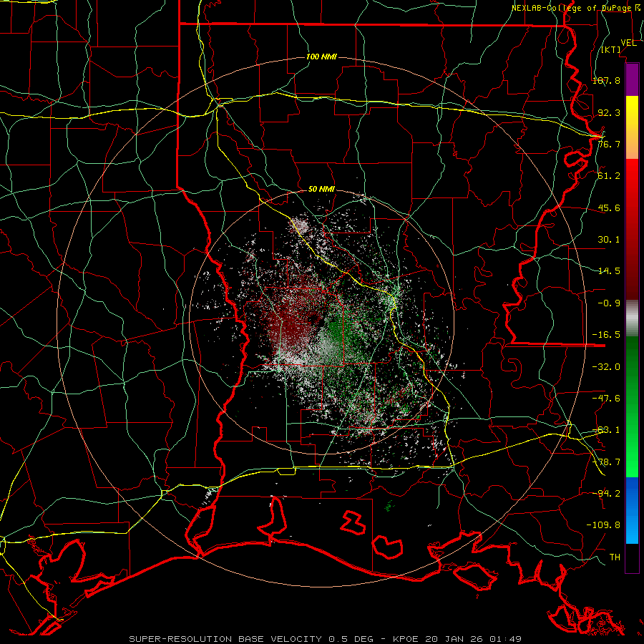This screenshot has width=644, height=644.
Task: Click the 45.6 velocity scale value
Action: 609,208
